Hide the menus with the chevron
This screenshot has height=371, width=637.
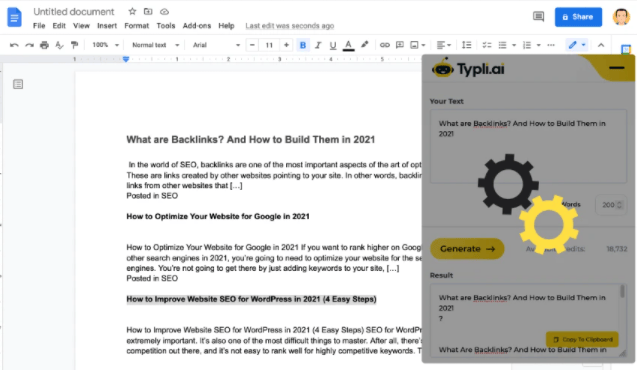(x=601, y=45)
